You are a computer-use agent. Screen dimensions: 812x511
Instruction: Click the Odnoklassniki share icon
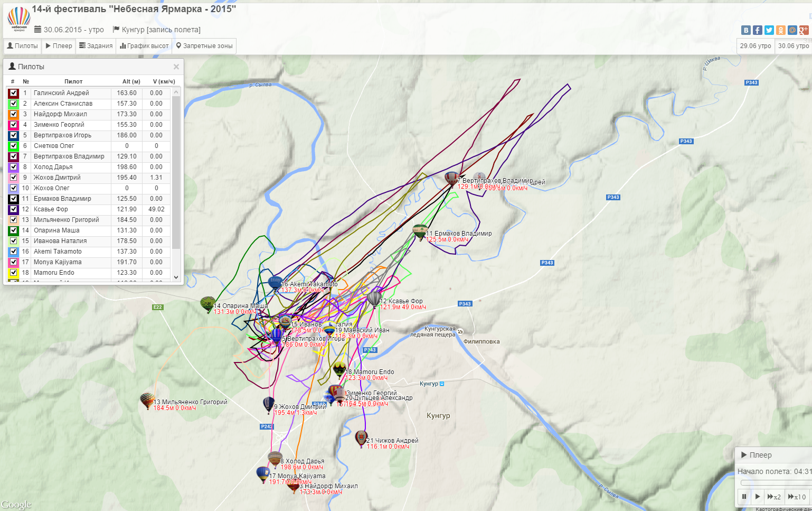(780, 30)
